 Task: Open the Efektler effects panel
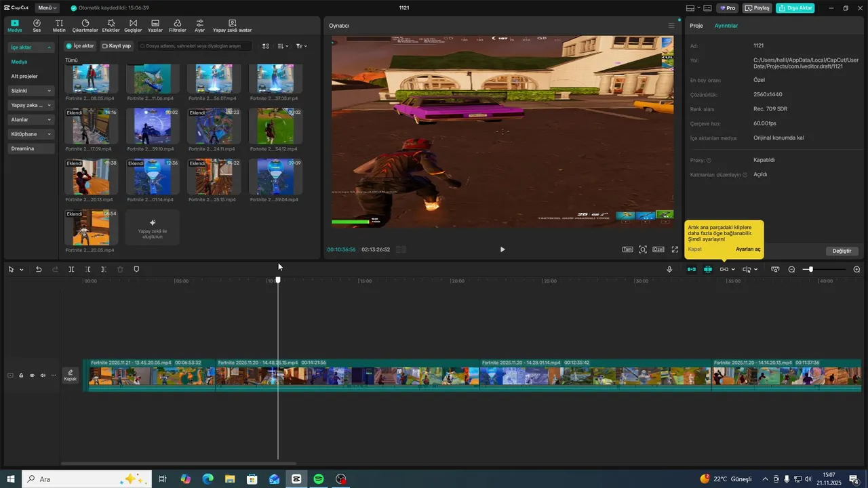click(x=111, y=26)
